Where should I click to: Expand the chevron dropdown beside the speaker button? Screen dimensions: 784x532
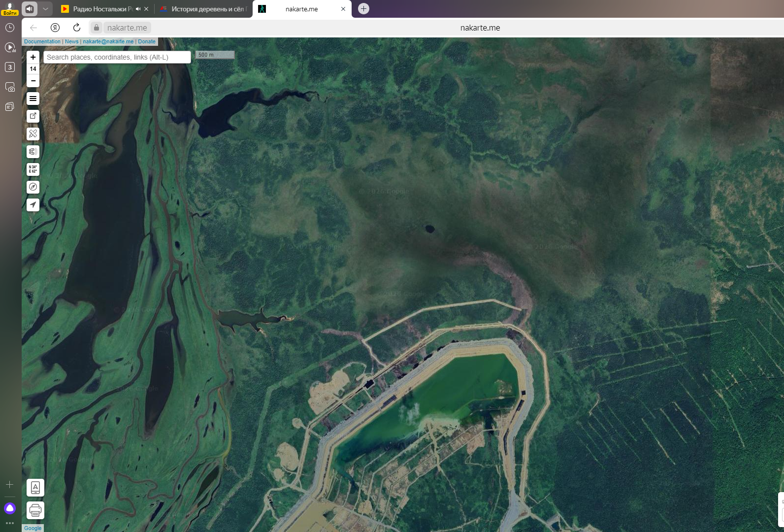(45, 9)
